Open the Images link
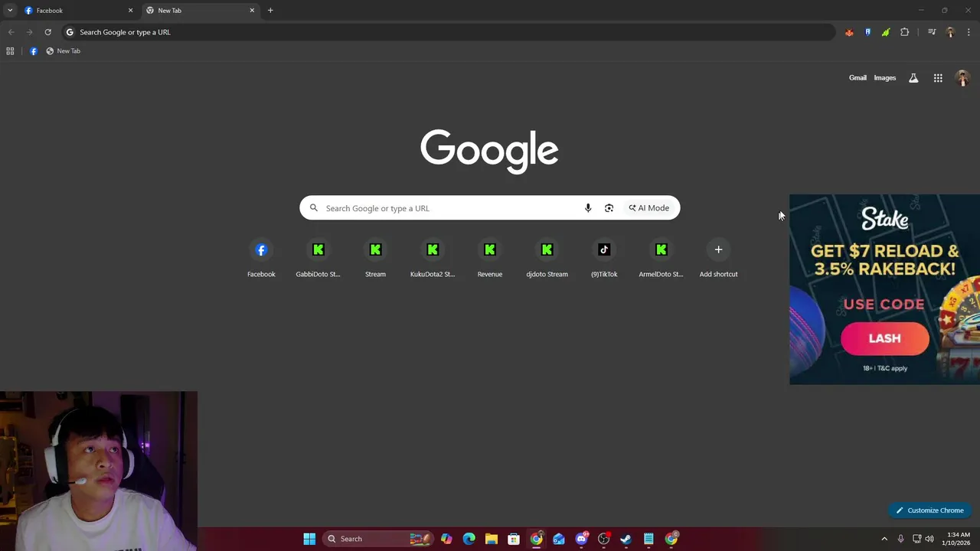 point(884,78)
